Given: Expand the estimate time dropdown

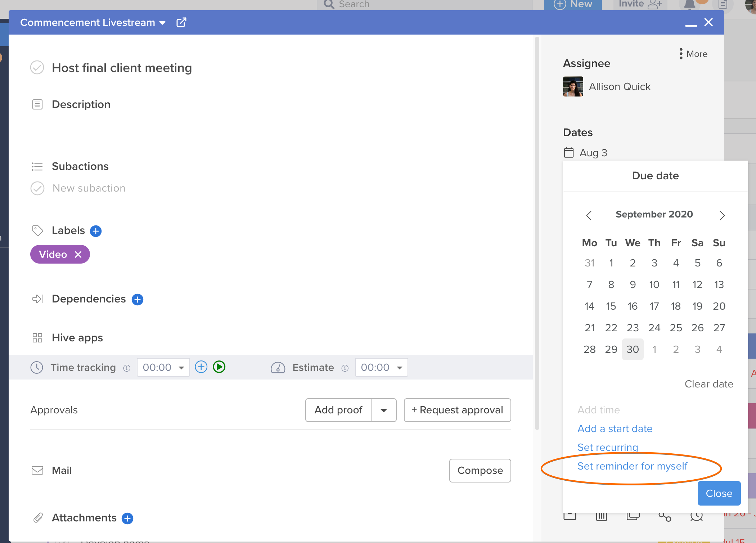Looking at the screenshot, I should pos(400,368).
